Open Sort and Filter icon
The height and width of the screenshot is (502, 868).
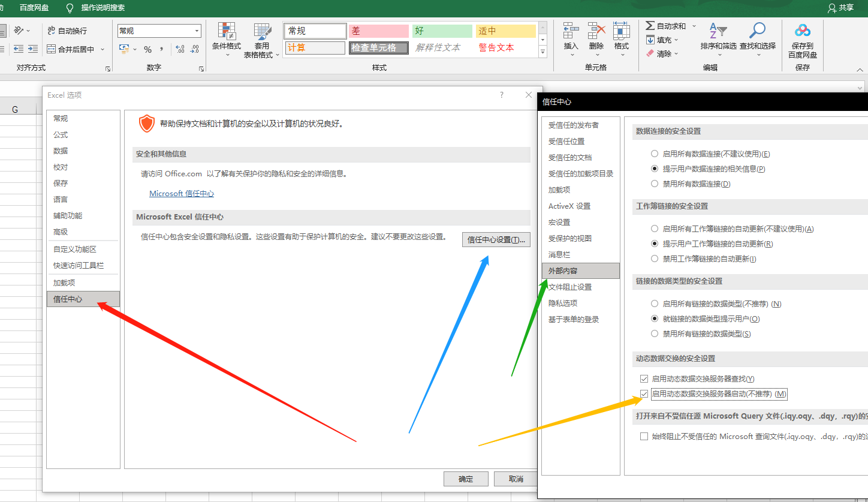click(718, 31)
